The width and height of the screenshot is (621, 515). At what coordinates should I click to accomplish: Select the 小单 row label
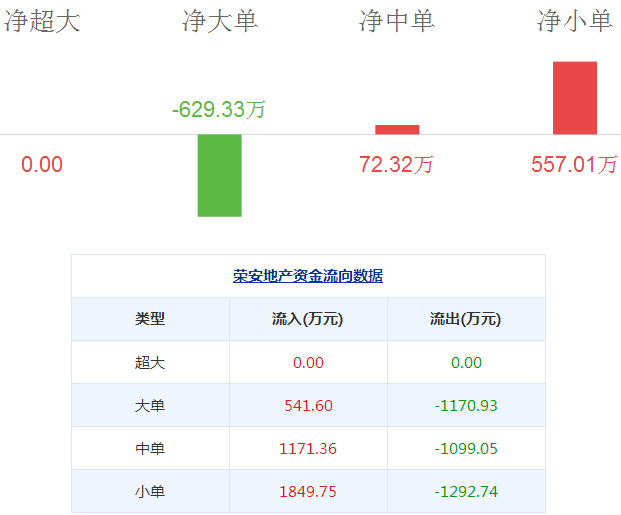tap(150, 492)
